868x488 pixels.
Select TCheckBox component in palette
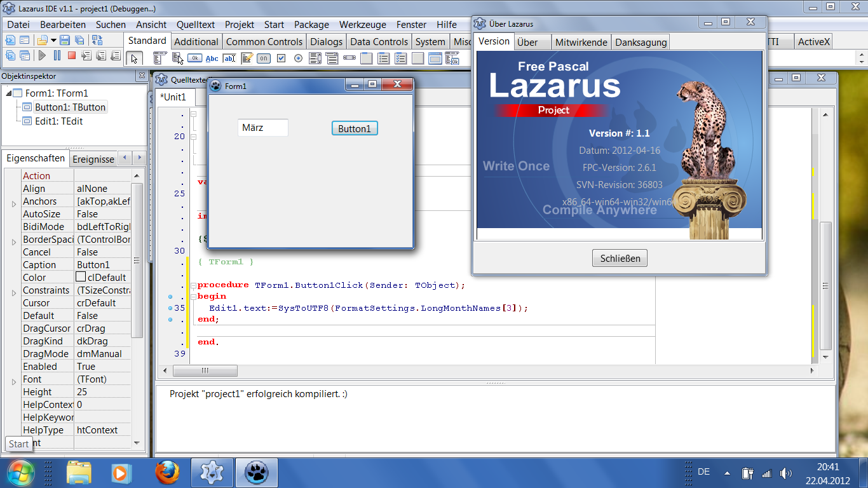click(x=281, y=58)
